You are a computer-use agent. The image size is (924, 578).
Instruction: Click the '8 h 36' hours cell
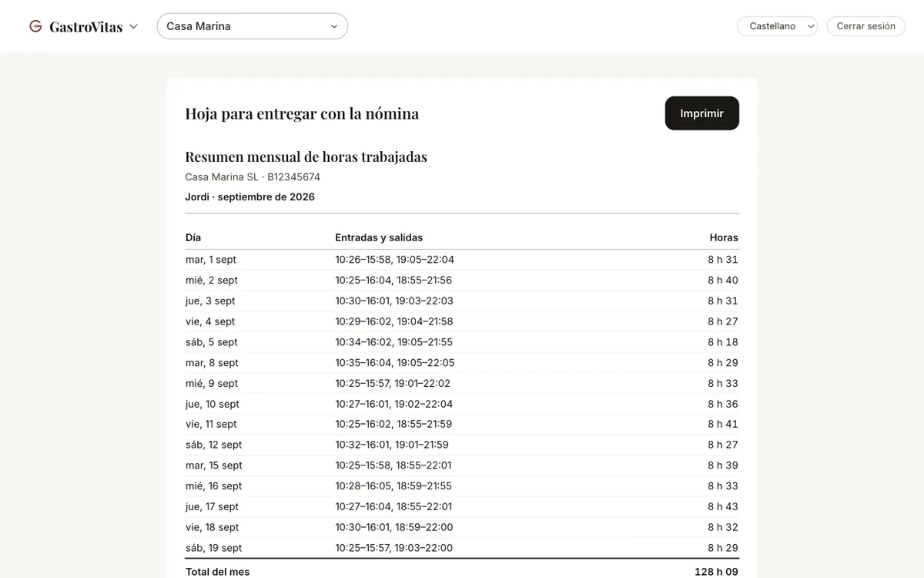tap(723, 404)
